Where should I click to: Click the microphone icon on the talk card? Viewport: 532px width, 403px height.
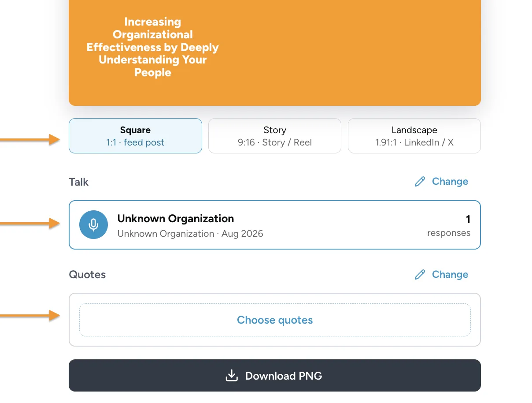(x=93, y=225)
